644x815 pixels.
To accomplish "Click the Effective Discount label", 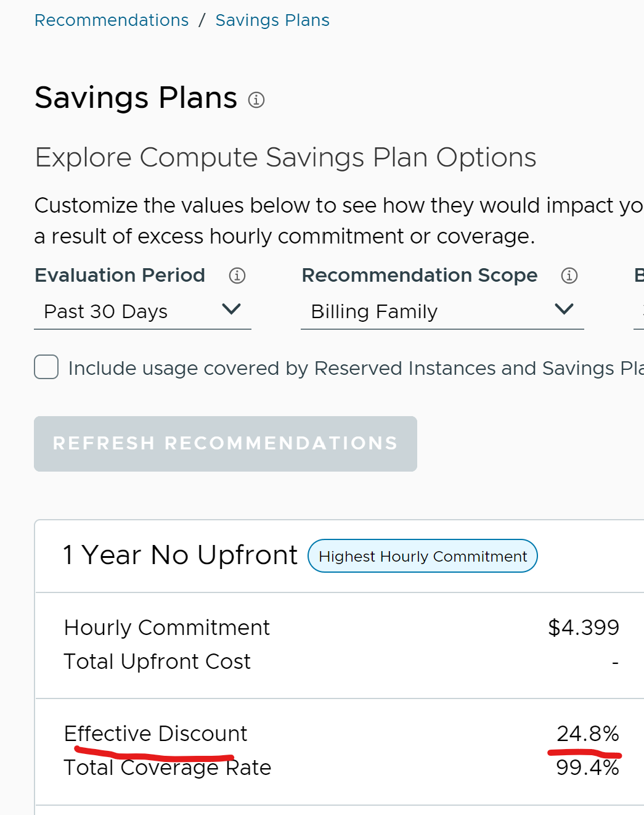I will (155, 734).
